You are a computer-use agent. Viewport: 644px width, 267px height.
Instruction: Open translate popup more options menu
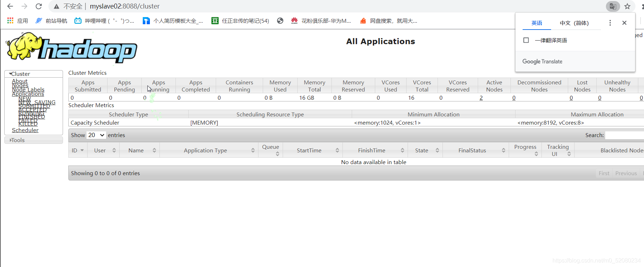point(610,23)
